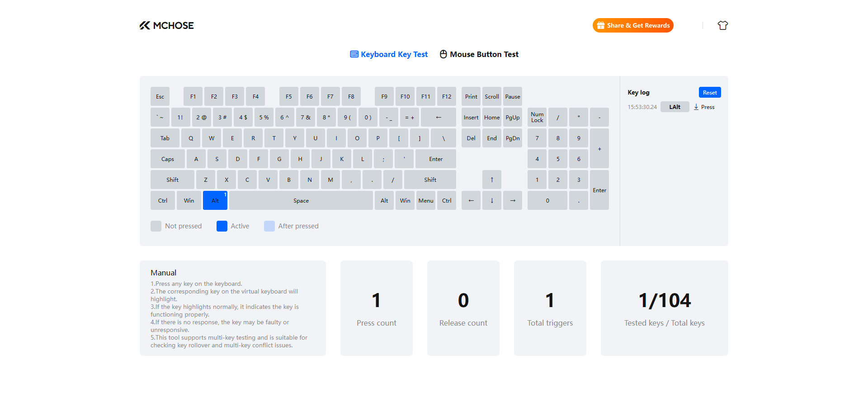Image resolution: width=868 pixels, height=412 pixels.
Task: Click the Space bar key
Action: 301,200
